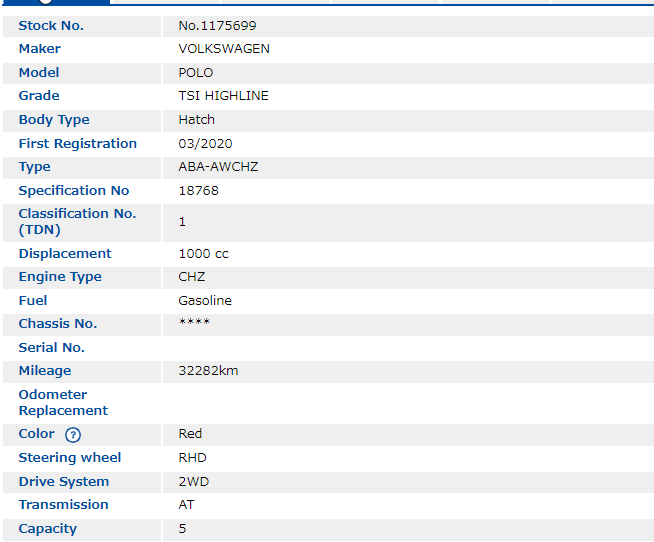Select the VOLKSWAGEN maker value
This screenshot has width=654, height=542.
click(224, 49)
